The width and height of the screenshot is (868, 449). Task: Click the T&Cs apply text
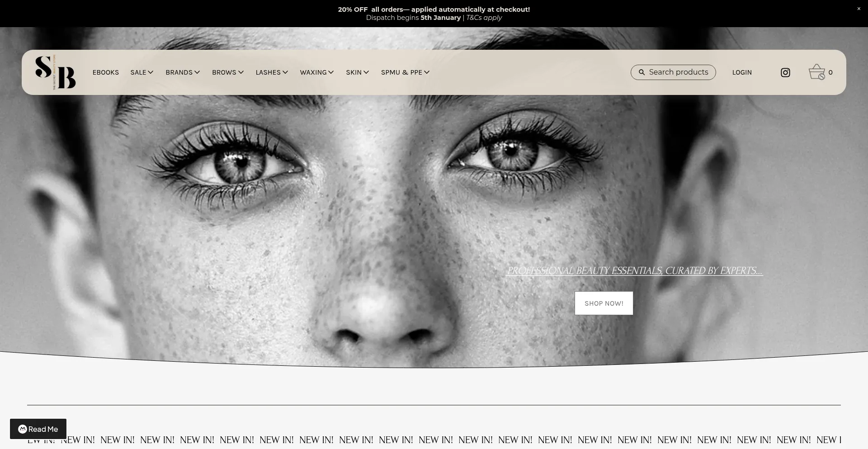pyautogui.click(x=483, y=18)
